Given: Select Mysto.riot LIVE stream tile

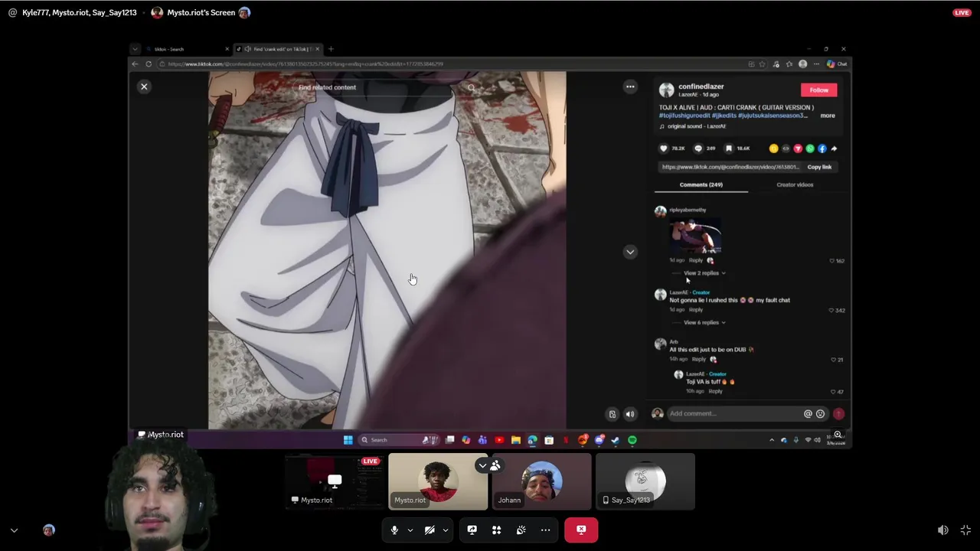Looking at the screenshot, I should pos(335,481).
